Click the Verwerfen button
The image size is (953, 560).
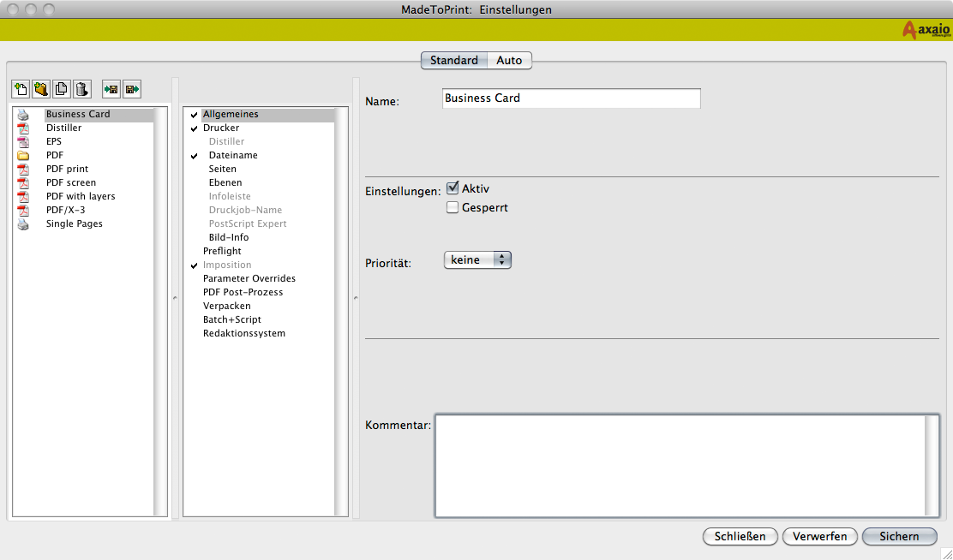(819, 536)
